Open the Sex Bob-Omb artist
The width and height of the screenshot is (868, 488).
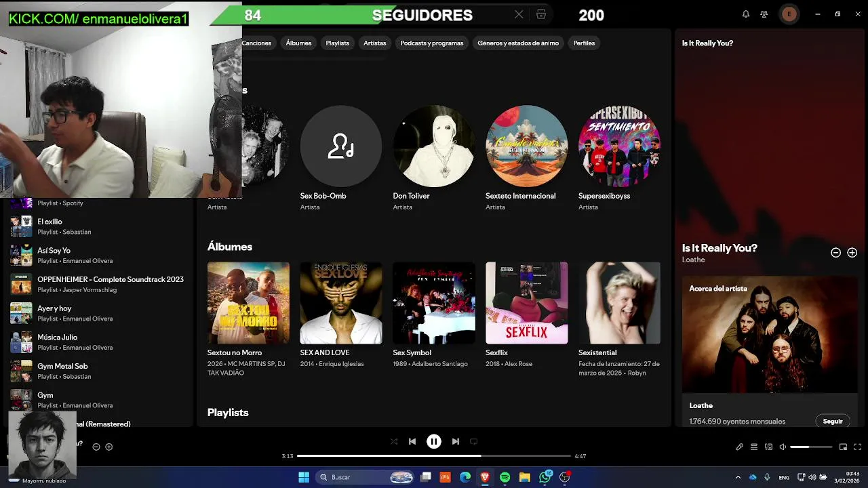click(x=341, y=146)
